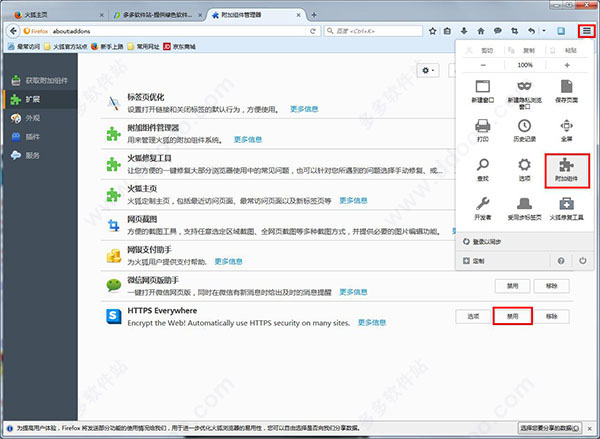600x439 pixels.
Task: Click the 查找 find magnifier icon
Action: 483,170
